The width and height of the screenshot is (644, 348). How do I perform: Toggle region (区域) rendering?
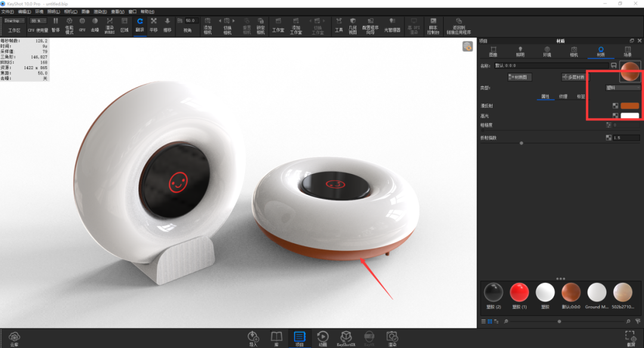pyautogui.click(x=125, y=24)
